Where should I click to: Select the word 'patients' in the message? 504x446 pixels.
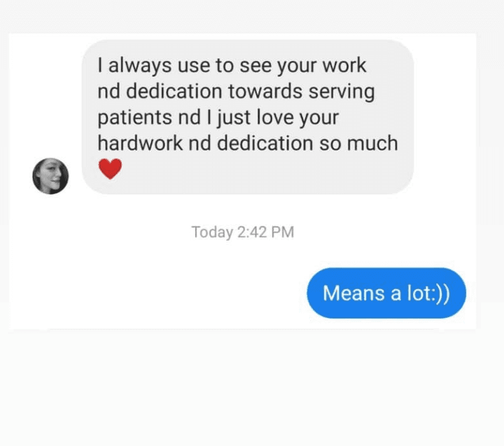(135, 117)
